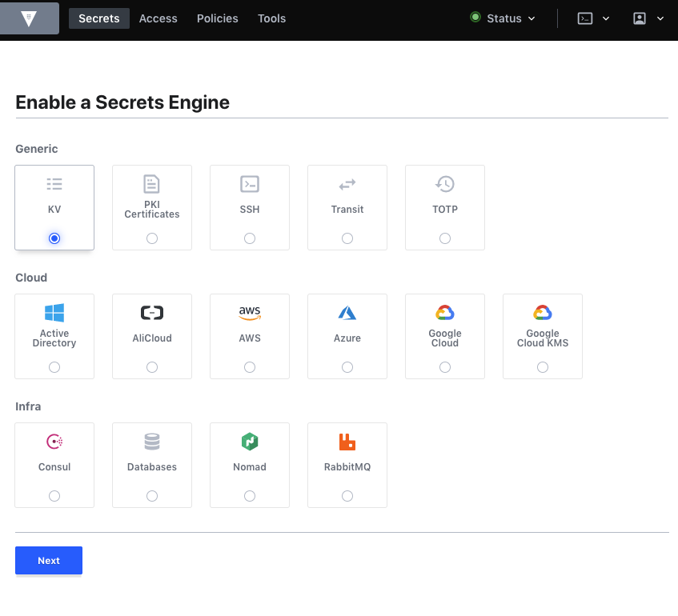
Task: Select the SSH radio button
Action: 250,238
